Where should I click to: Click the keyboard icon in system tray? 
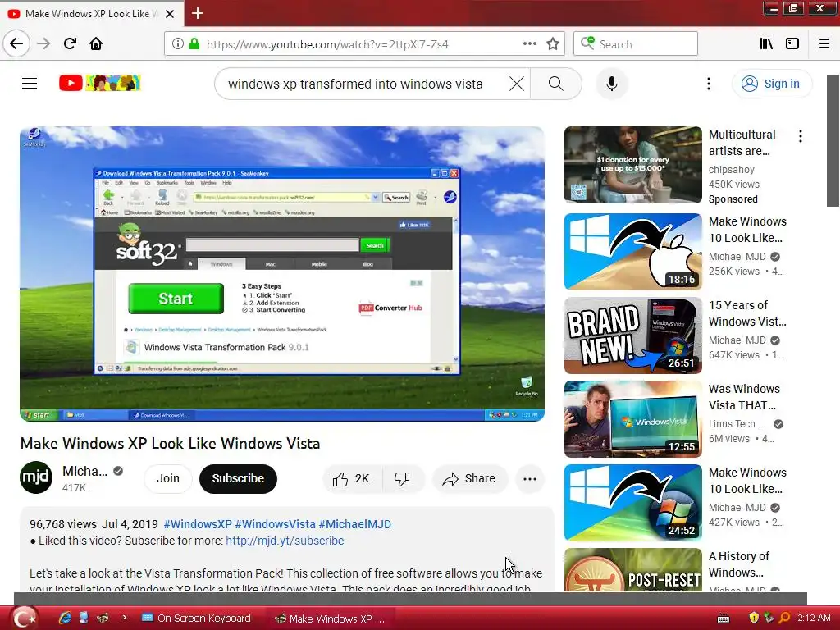(x=724, y=619)
